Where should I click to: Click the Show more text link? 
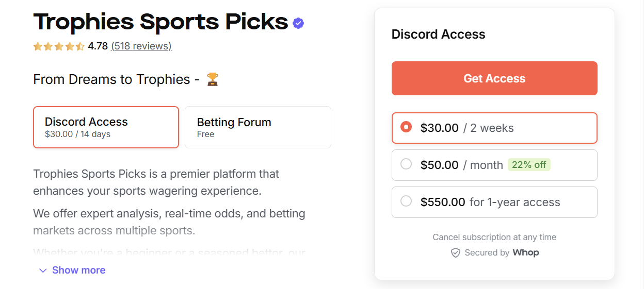click(x=78, y=270)
